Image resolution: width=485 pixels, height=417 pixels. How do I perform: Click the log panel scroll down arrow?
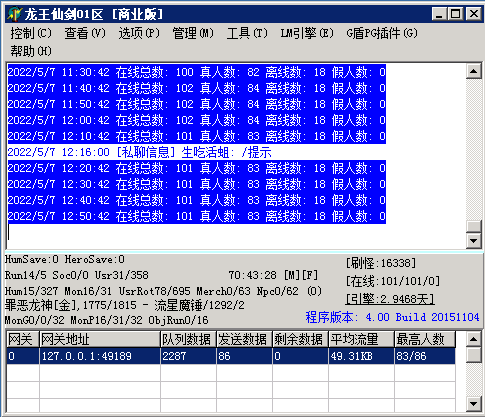pos(473,240)
